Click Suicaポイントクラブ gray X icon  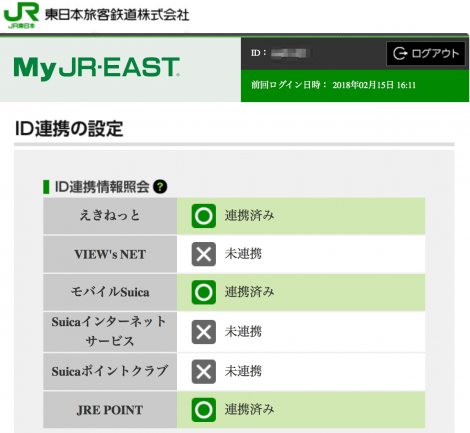point(203,371)
